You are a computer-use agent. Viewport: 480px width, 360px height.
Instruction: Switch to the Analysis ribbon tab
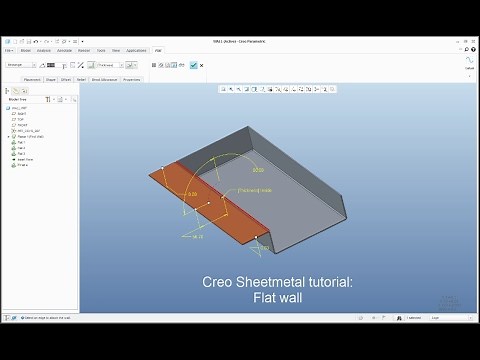click(44, 50)
